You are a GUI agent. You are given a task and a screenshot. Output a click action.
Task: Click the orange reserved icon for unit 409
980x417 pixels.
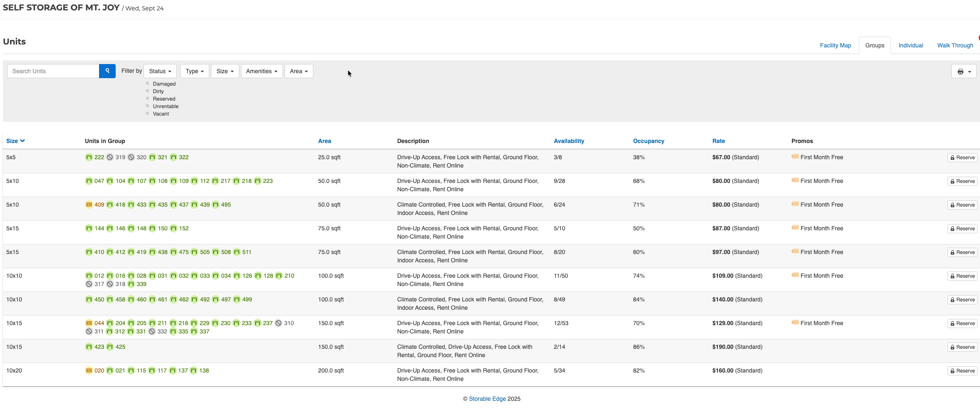(x=89, y=205)
